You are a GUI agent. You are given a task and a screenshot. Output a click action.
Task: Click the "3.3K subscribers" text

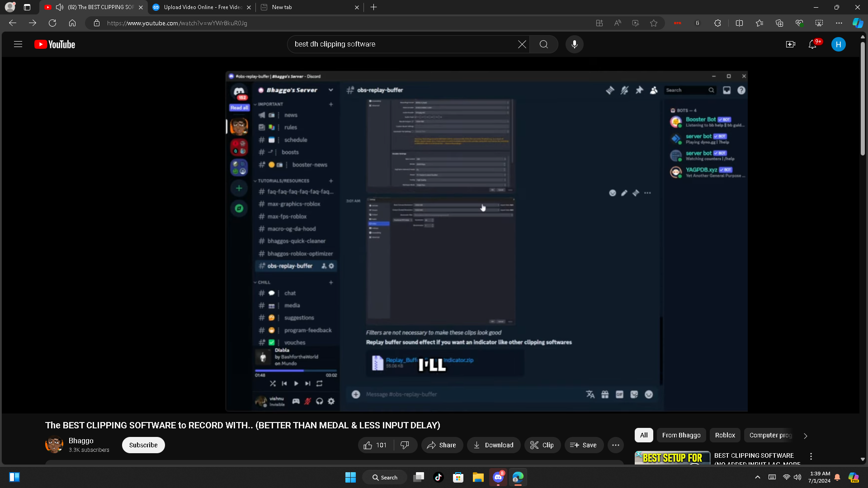[x=89, y=450]
